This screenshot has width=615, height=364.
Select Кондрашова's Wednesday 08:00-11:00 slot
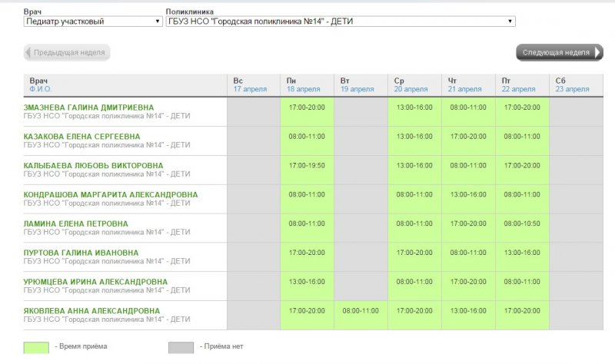point(414,199)
